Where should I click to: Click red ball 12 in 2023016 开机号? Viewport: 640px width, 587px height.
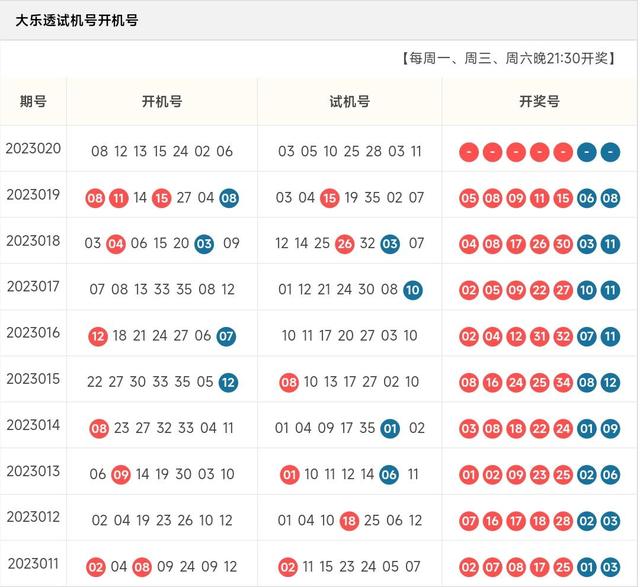(98, 336)
